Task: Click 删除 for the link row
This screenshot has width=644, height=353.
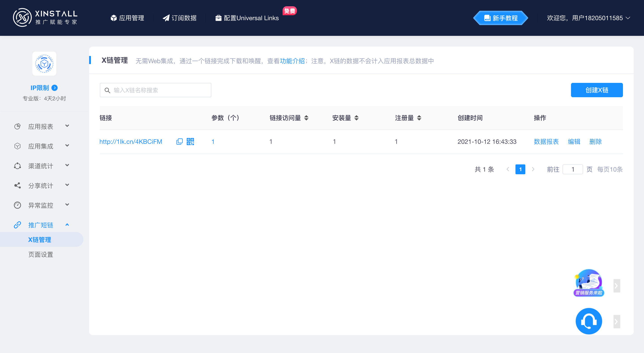Action: click(x=595, y=142)
